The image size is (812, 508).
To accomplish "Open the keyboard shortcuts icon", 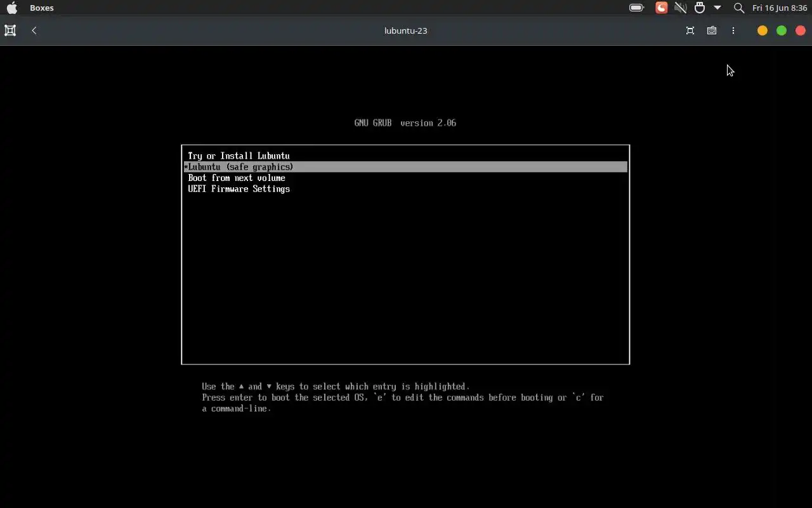I will coord(712,30).
